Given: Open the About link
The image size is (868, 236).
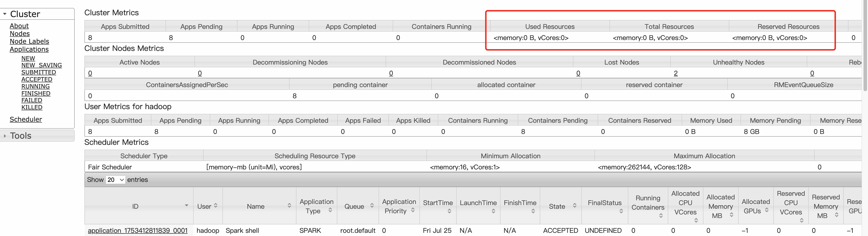Looking at the screenshot, I should point(19,26).
